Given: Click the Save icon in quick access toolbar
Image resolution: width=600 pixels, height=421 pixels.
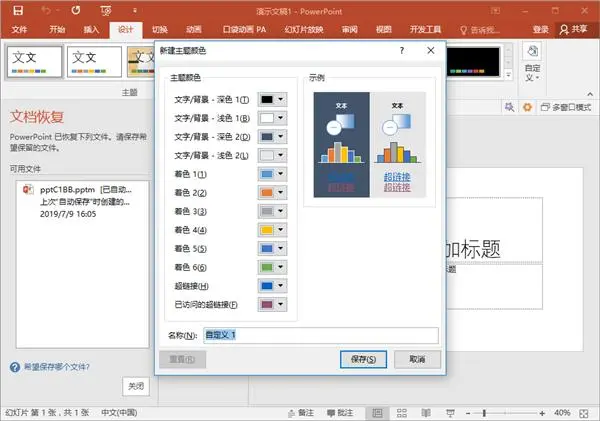Looking at the screenshot, I should tap(18, 10).
